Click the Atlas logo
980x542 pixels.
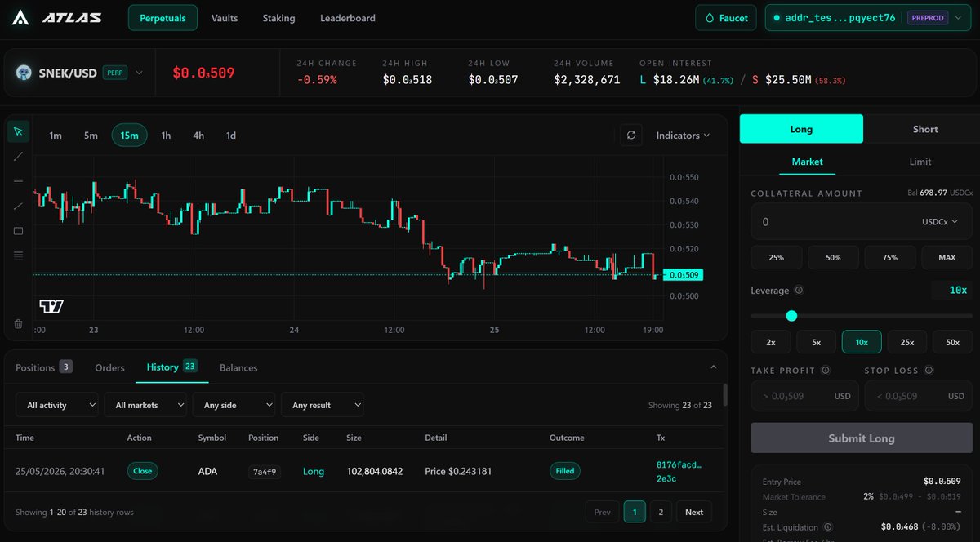(x=56, y=17)
